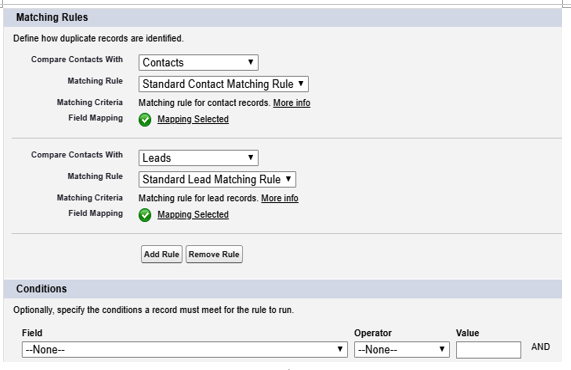Screen dimensions: 571x370
Task: Expand Standard Contact Matching Rule dropdown
Action: point(224,84)
